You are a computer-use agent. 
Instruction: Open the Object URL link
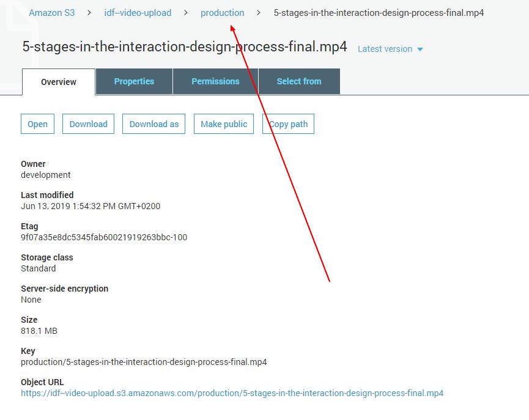[x=232, y=393]
